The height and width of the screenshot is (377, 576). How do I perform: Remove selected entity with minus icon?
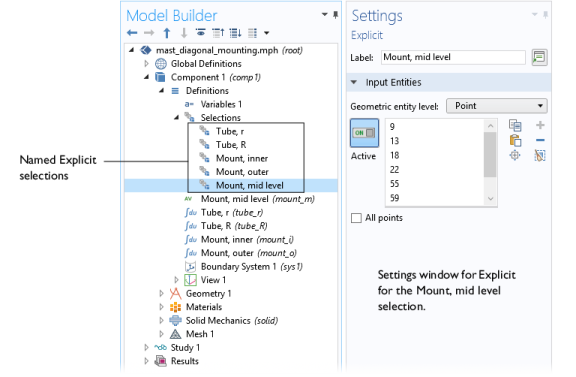coord(540,140)
